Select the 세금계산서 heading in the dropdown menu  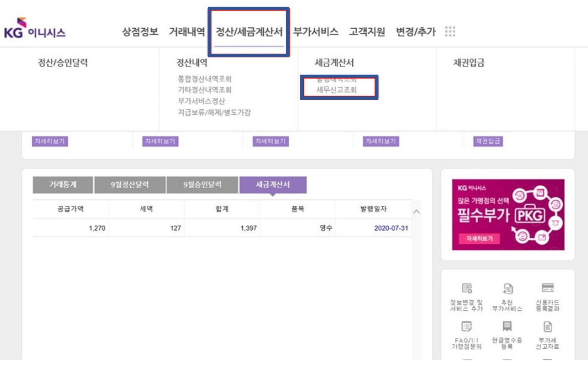point(334,63)
